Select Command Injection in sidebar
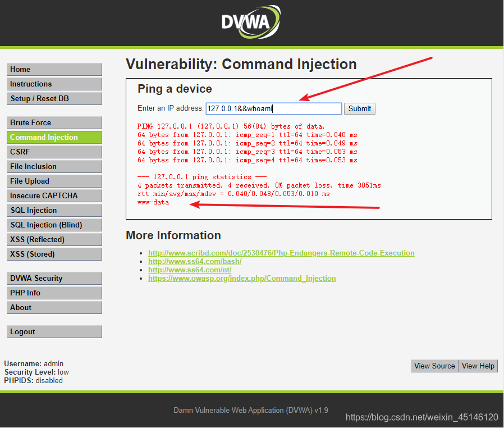Viewport: 504px width, 428px height. tap(54, 137)
